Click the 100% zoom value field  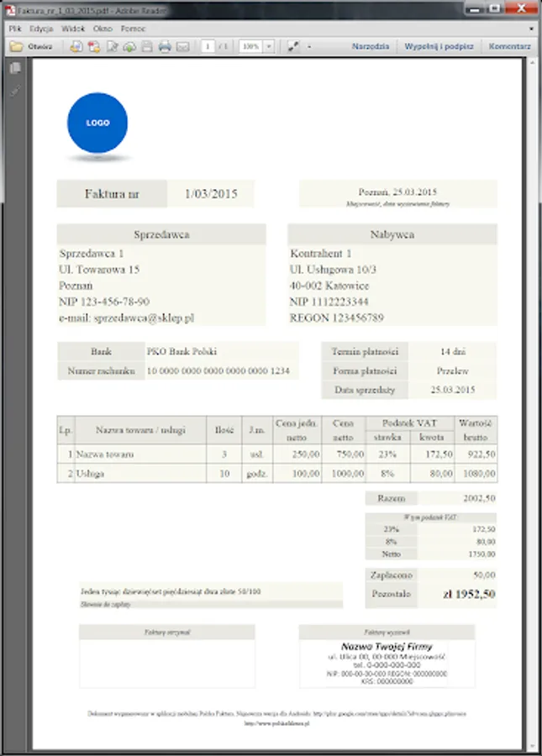click(251, 46)
